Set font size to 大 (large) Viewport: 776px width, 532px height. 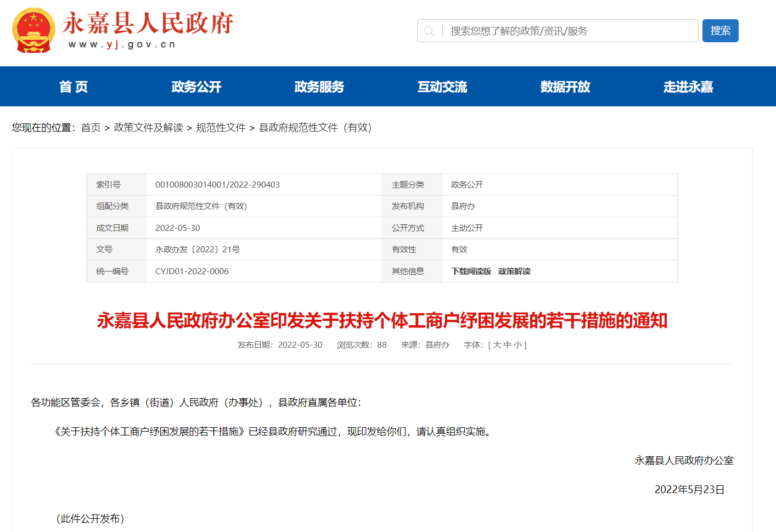pyautogui.click(x=497, y=345)
